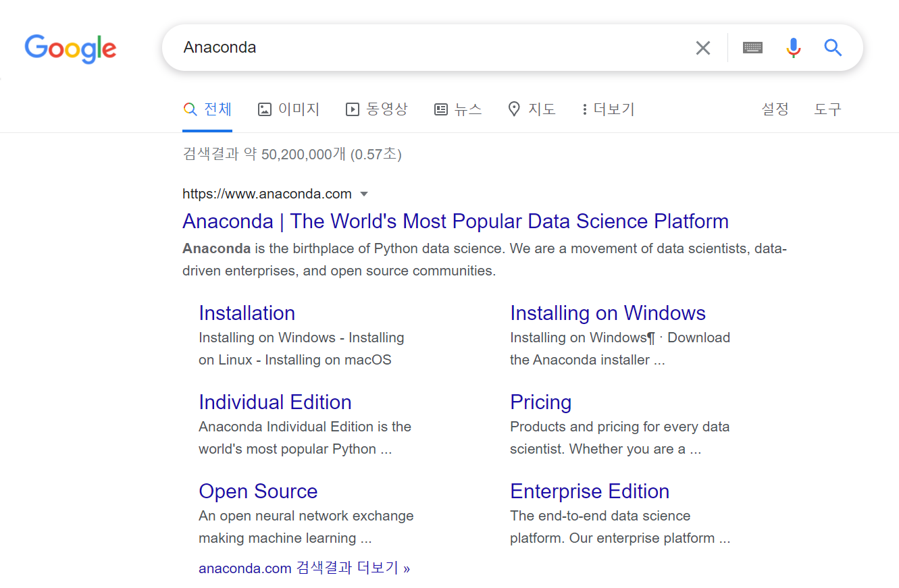Screen dimensions: 899x588
Task: Switch to the 지도 tab
Action: coord(532,109)
